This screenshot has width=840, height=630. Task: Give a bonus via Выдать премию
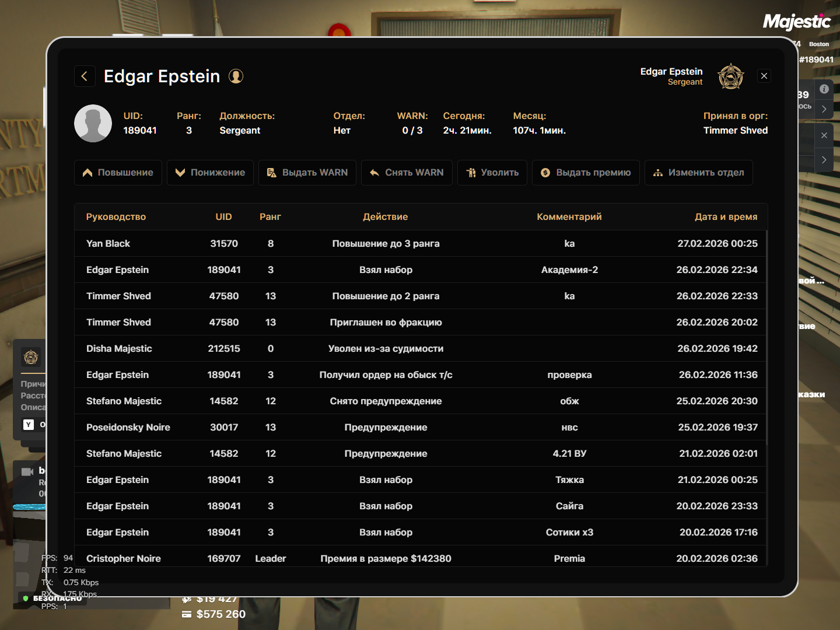coord(586,173)
